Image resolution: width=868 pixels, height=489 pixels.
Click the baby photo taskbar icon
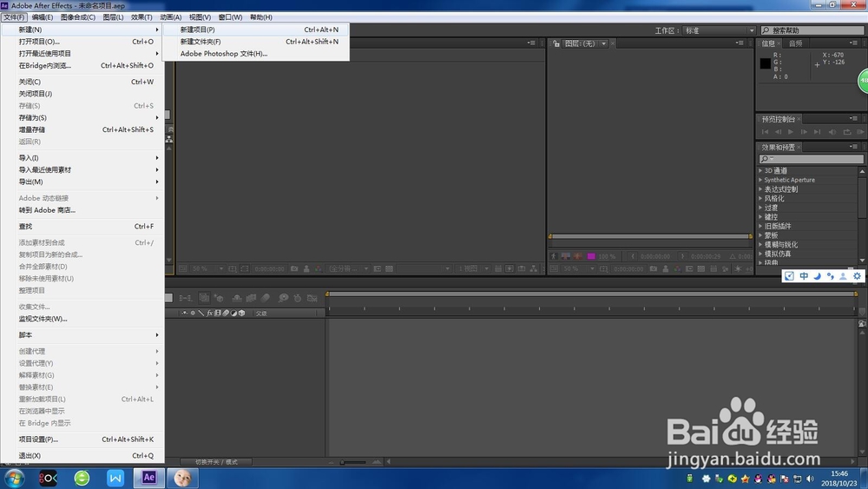[x=182, y=478]
